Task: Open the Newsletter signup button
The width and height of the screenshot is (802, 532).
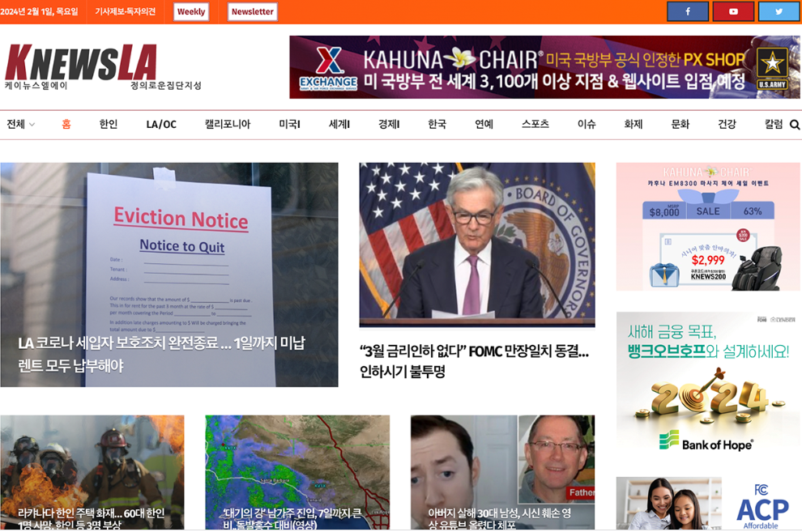Action: [x=251, y=11]
